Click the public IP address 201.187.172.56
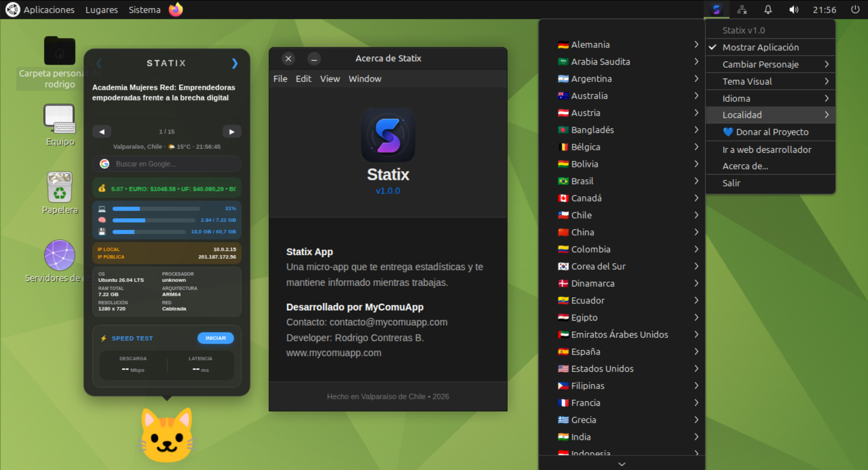Image resolution: width=868 pixels, height=470 pixels. point(217,257)
